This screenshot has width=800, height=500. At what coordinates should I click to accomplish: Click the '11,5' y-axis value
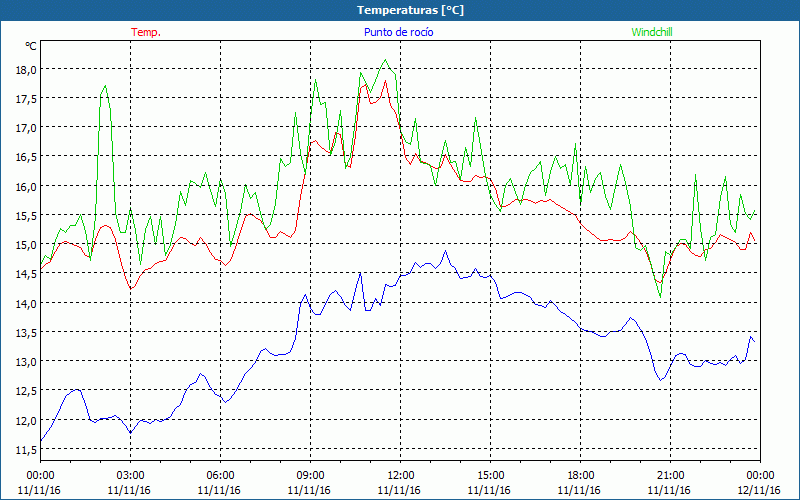(x=26, y=449)
